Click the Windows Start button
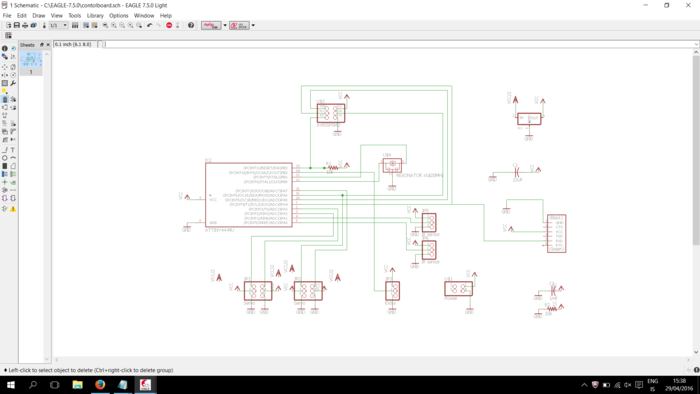The height and width of the screenshot is (394, 700). [x=11, y=385]
